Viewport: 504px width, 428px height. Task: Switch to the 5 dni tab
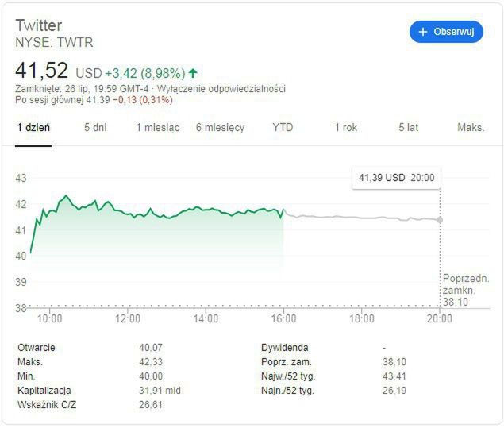click(95, 127)
